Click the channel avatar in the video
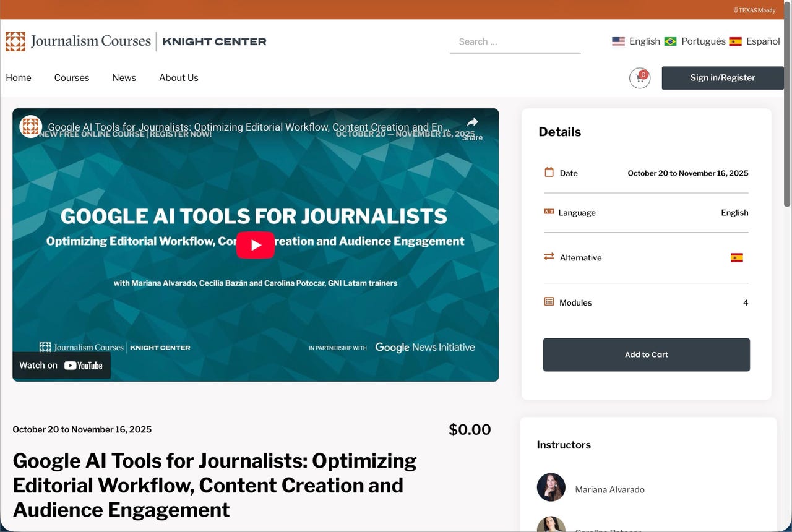Viewport: 792px width, 532px height. (31, 127)
